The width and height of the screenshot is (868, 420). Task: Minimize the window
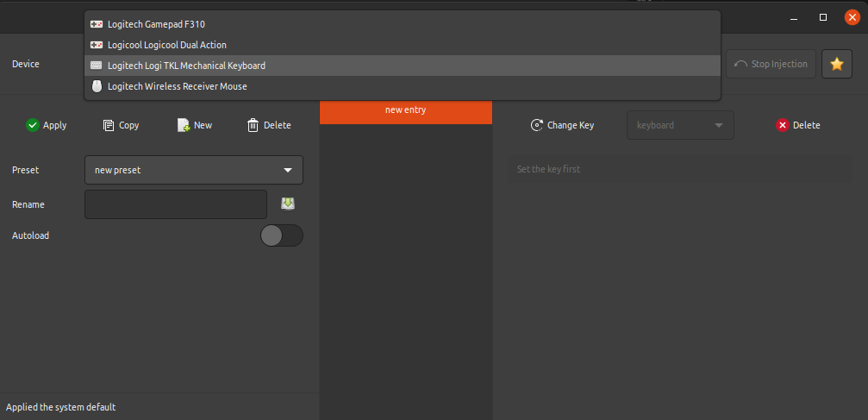795,18
